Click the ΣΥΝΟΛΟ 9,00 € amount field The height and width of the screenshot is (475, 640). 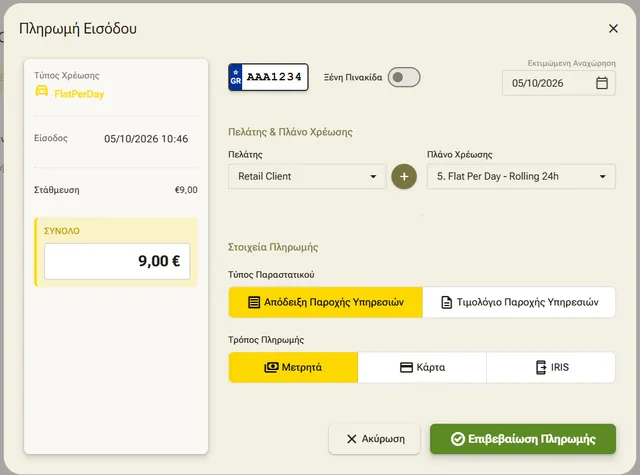pyautogui.click(x=117, y=261)
